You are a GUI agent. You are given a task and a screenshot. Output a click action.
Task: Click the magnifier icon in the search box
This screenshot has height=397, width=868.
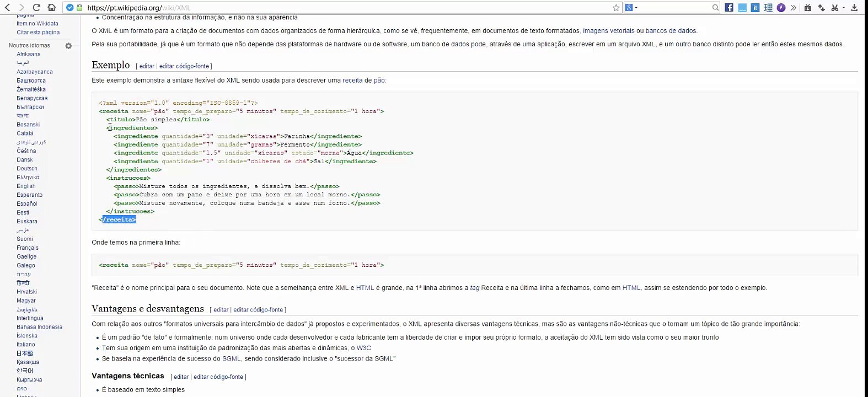point(715,8)
